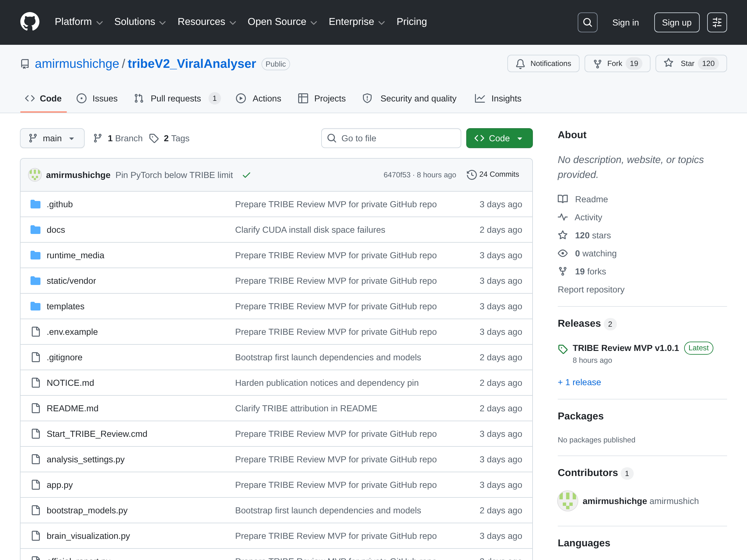Click the green check commit status icon

click(x=247, y=175)
